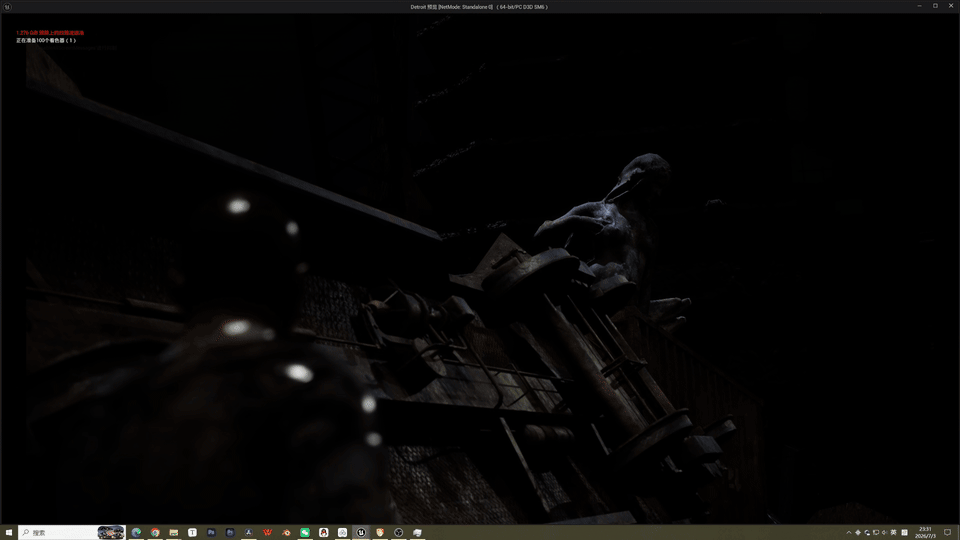Open the white T app (Typora) on the taskbar
The image size is (960, 540).
coord(192,533)
